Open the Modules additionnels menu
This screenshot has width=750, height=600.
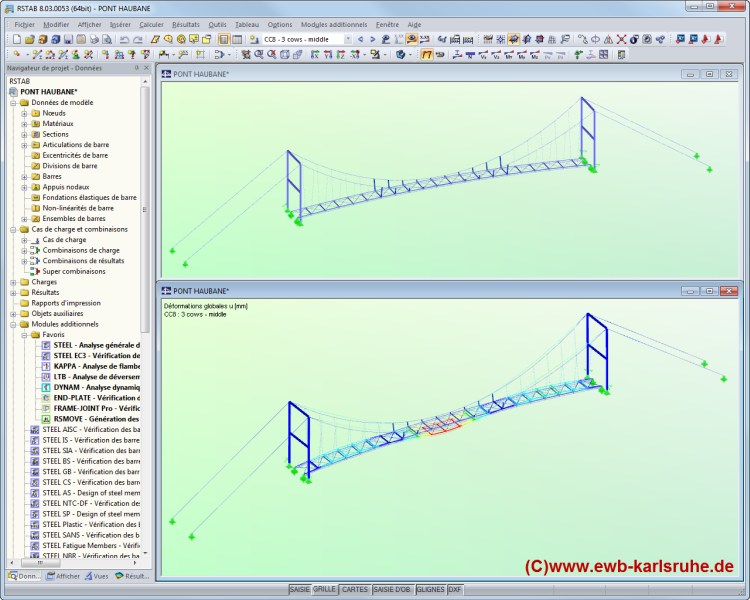pos(334,24)
